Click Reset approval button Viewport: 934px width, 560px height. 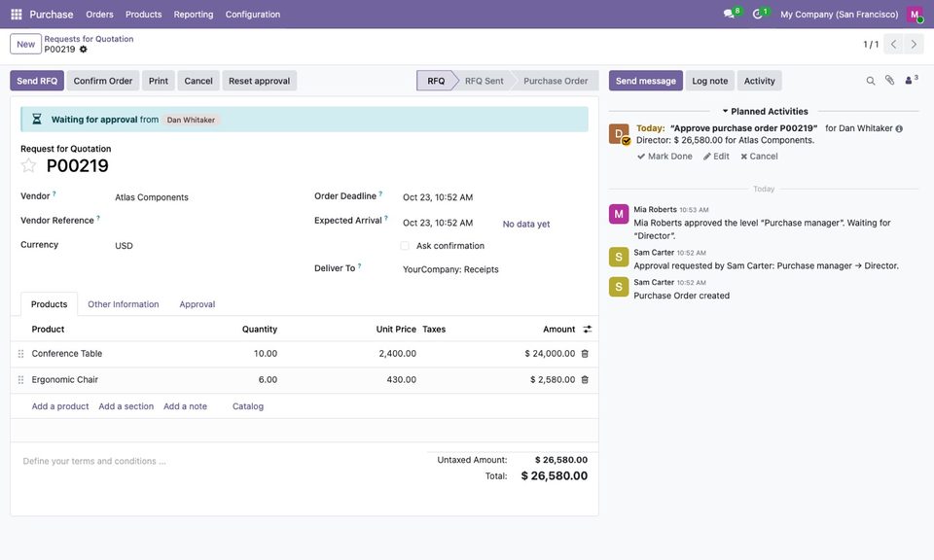pyautogui.click(x=259, y=81)
